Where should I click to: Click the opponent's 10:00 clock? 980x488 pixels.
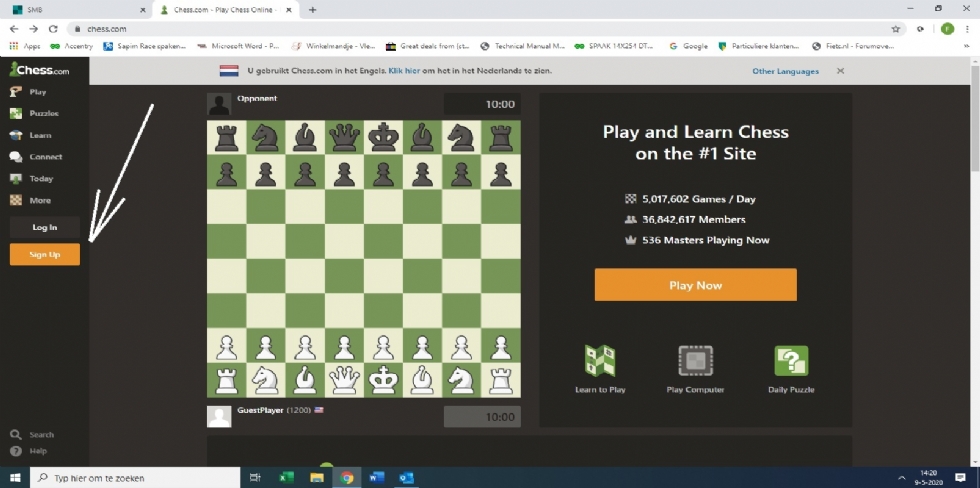coord(482,104)
